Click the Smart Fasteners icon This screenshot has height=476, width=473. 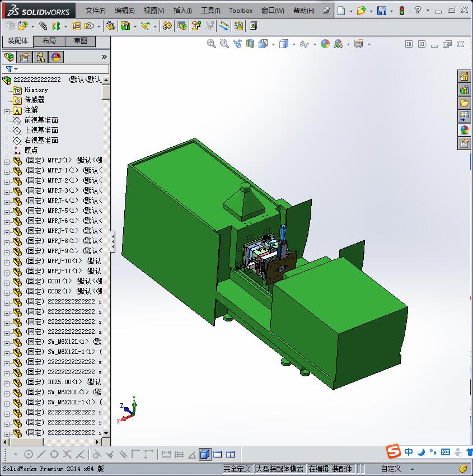pyautogui.click(x=76, y=26)
